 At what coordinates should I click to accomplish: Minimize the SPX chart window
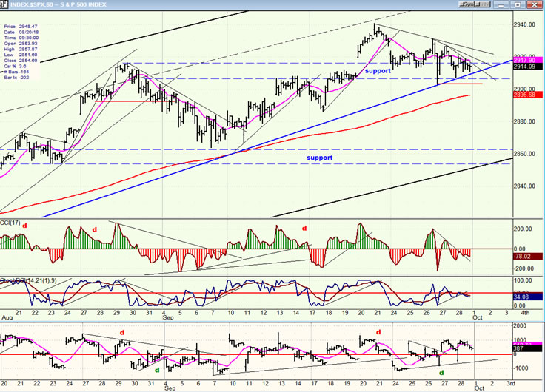click(501, 4)
